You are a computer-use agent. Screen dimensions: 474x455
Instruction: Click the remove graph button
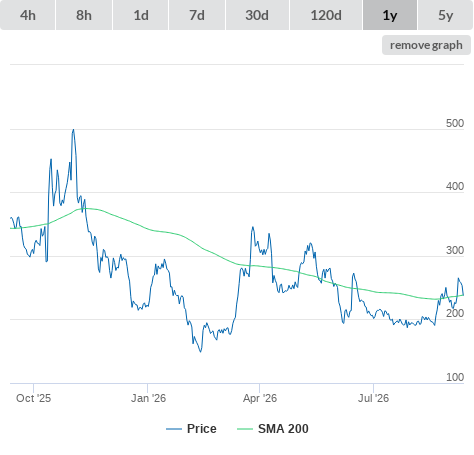pos(426,45)
